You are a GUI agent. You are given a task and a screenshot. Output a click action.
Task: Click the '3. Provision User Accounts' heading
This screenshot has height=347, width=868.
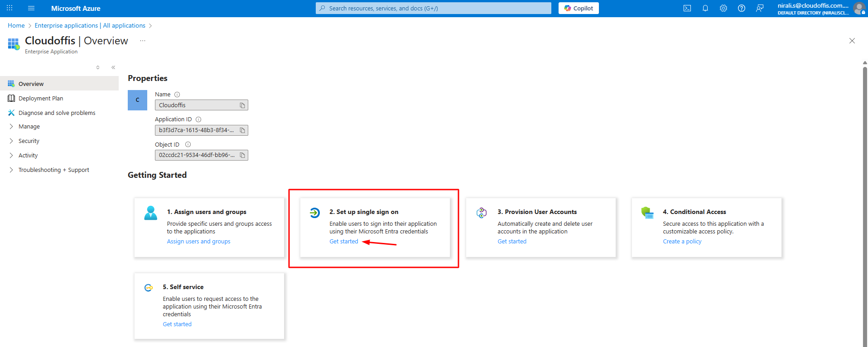tap(537, 212)
